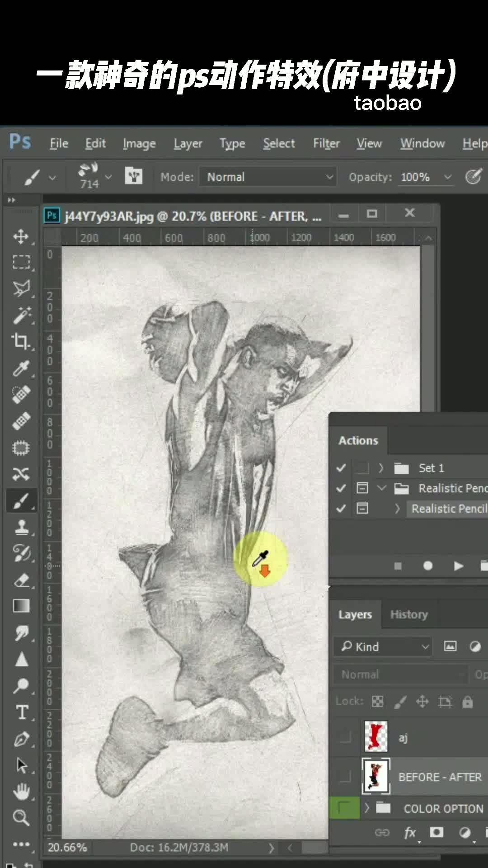Select the Crop tool
Viewport: 488px width, 868px height.
point(21,341)
